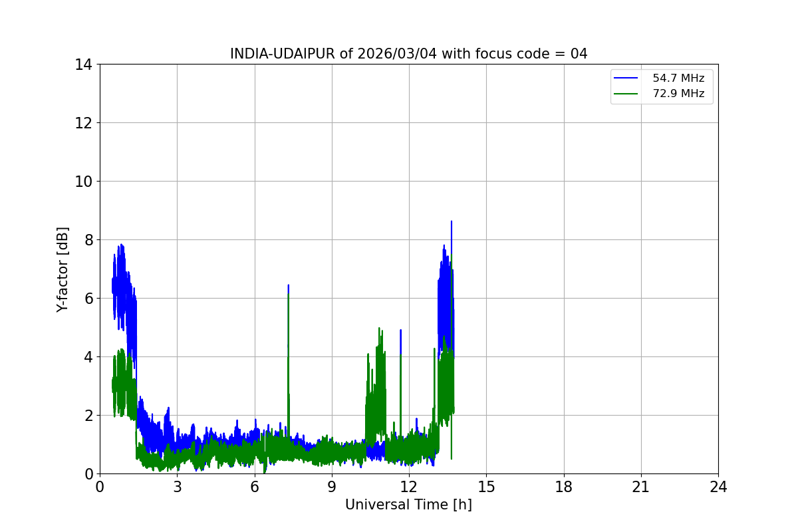Click the x-axis tick label 18
The width and height of the screenshot is (798, 532).
pyautogui.click(x=564, y=487)
